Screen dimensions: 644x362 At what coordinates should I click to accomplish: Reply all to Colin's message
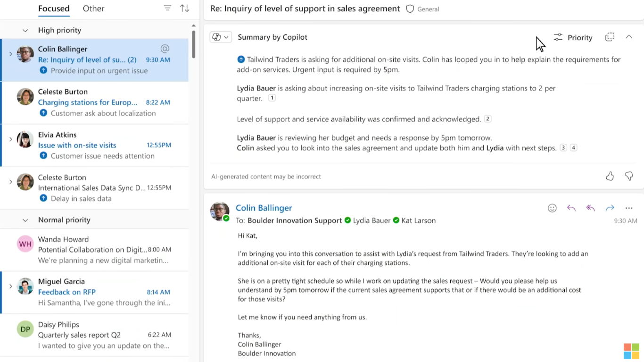(590, 208)
